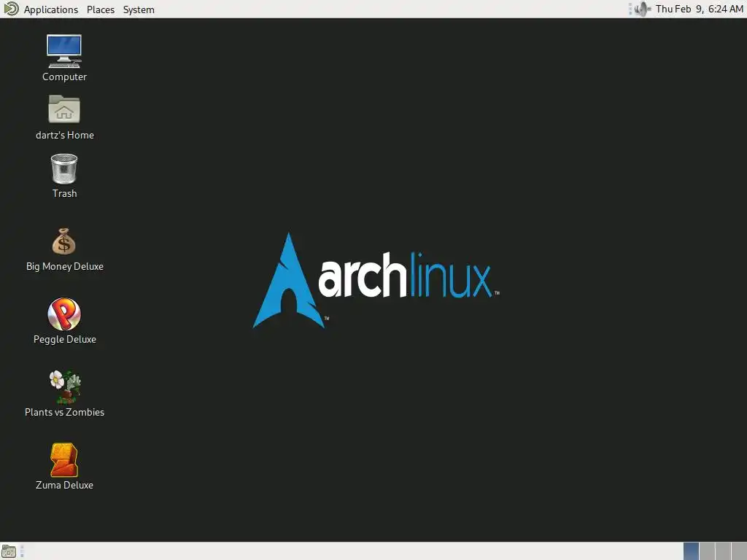Image resolution: width=747 pixels, height=560 pixels.
Task: Click the volume speaker icon in top panel
Action: point(642,9)
